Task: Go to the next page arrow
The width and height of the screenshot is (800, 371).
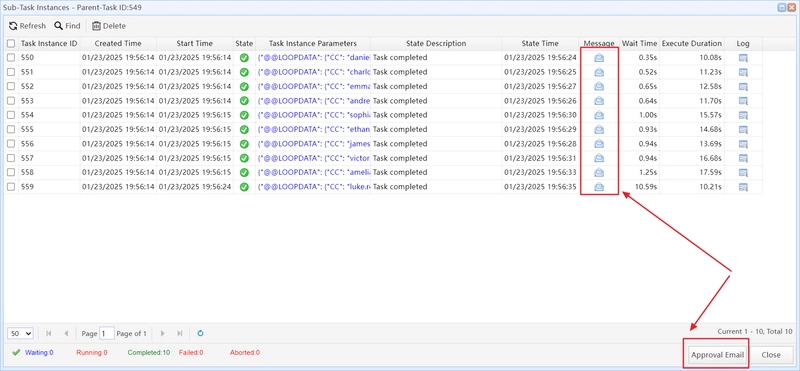Action: tap(163, 333)
